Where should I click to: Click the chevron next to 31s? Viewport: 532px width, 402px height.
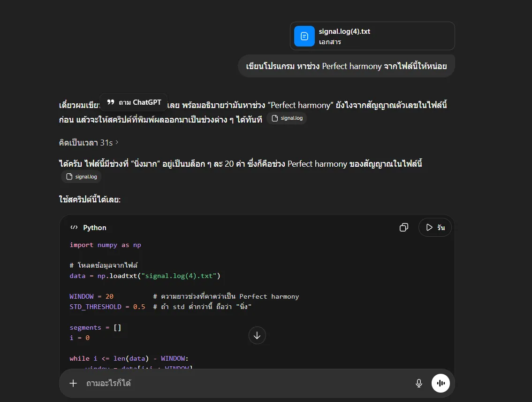pos(117,142)
